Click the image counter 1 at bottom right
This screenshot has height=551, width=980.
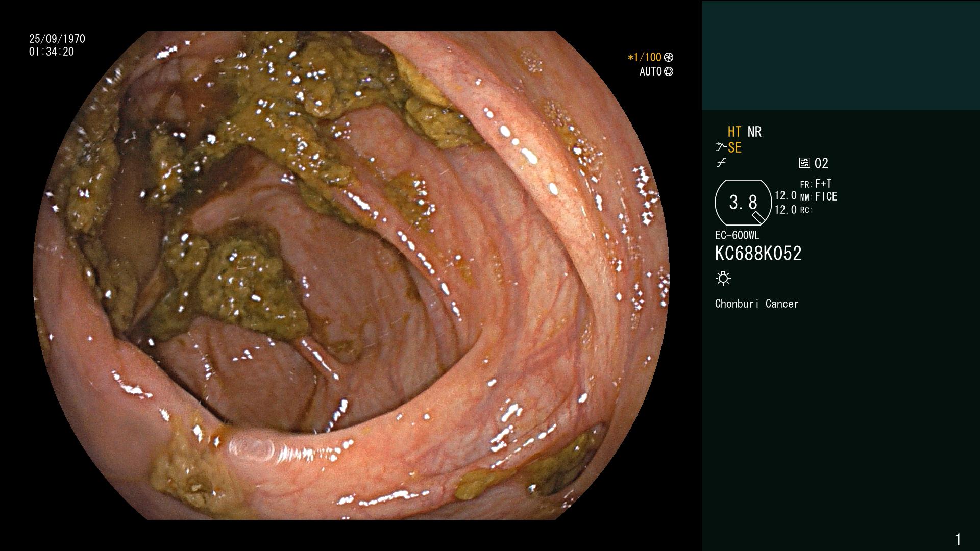click(x=958, y=539)
